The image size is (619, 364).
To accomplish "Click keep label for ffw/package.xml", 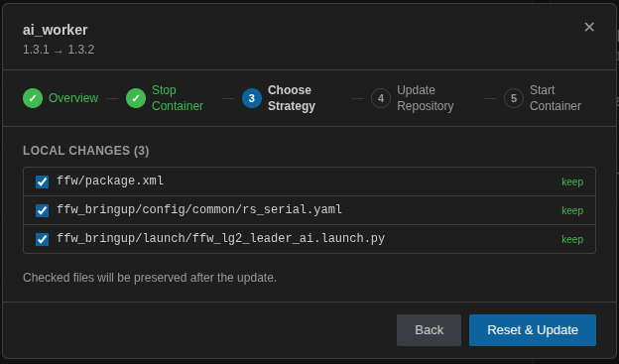I will tap(572, 182).
